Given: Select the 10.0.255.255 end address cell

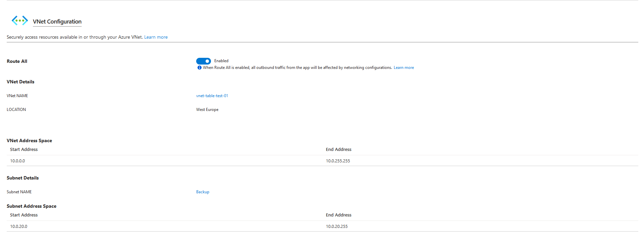Looking at the screenshot, I should click(338, 161).
